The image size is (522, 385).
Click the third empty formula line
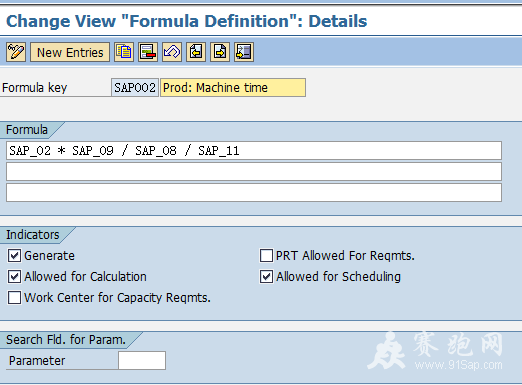coord(254,193)
